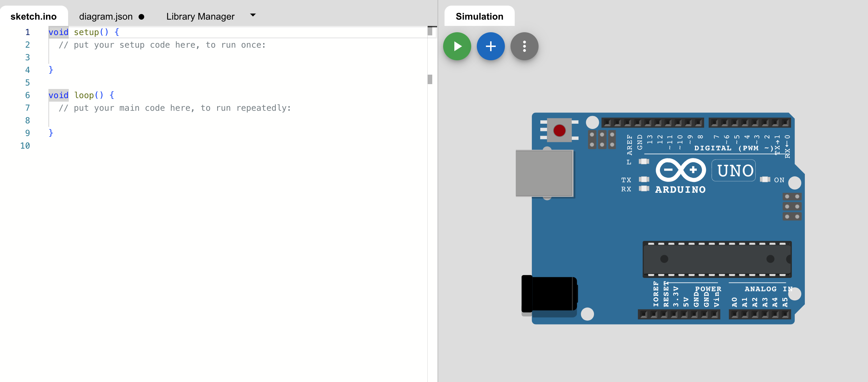Open the three-dot simulation menu

pyautogui.click(x=524, y=46)
